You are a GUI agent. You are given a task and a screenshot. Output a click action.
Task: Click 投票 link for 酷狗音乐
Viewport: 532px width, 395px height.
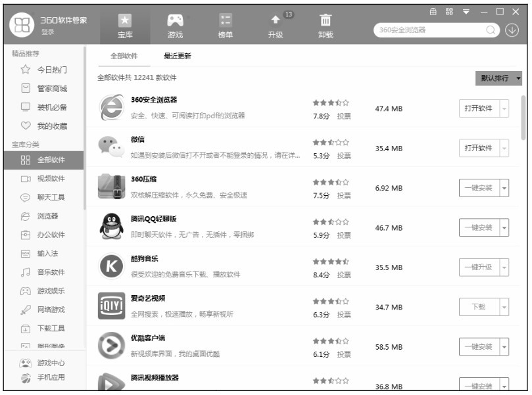344,275
